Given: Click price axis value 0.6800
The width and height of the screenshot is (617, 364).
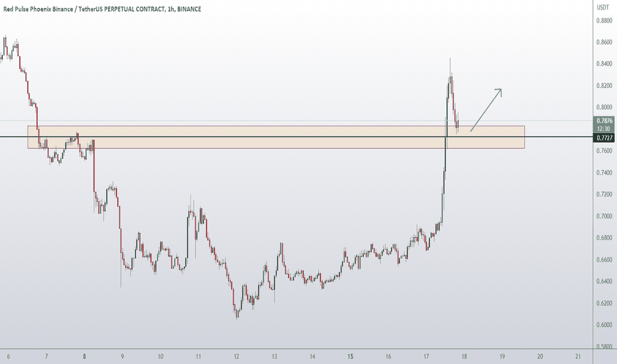Looking at the screenshot, I should tap(604, 238).
